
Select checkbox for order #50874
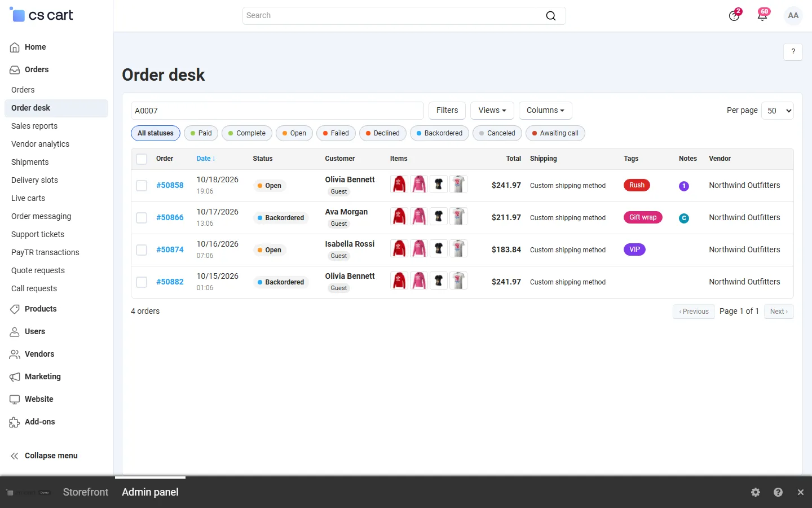(142, 250)
